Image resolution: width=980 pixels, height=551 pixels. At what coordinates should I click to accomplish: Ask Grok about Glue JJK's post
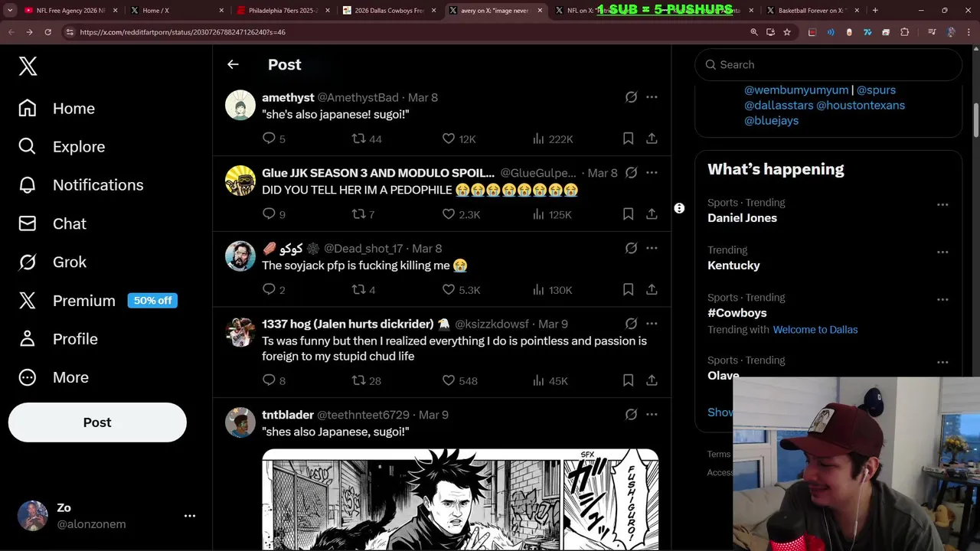tap(631, 173)
